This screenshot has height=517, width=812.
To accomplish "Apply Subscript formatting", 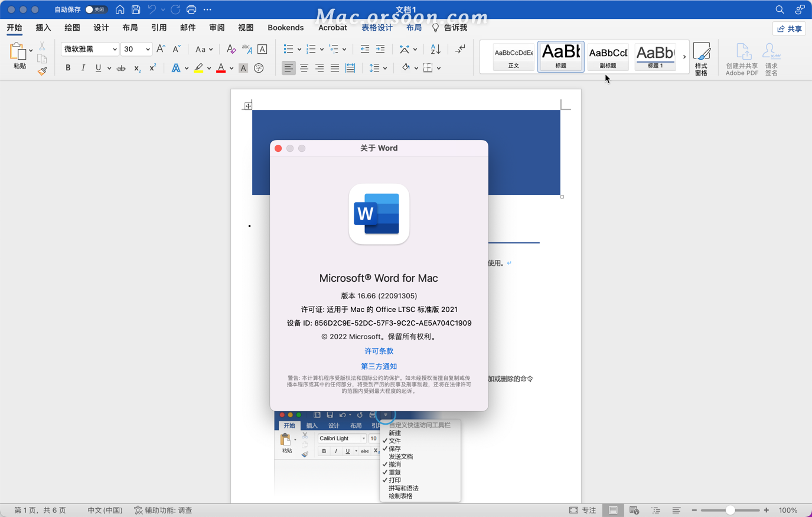I will (x=137, y=69).
